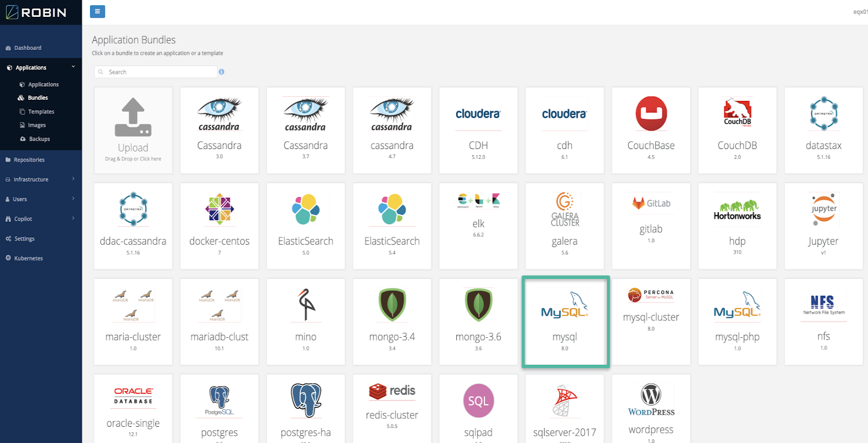Expand the Infrastructure sidebar section
The image size is (868, 443).
[41, 179]
